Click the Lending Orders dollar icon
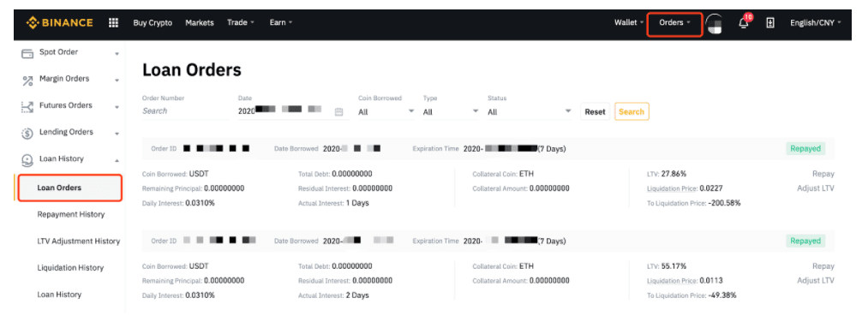The width and height of the screenshot is (868, 322). (x=27, y=134)
